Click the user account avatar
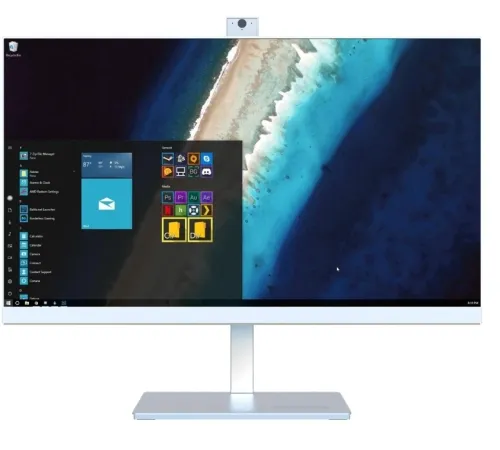 [10, 198]
